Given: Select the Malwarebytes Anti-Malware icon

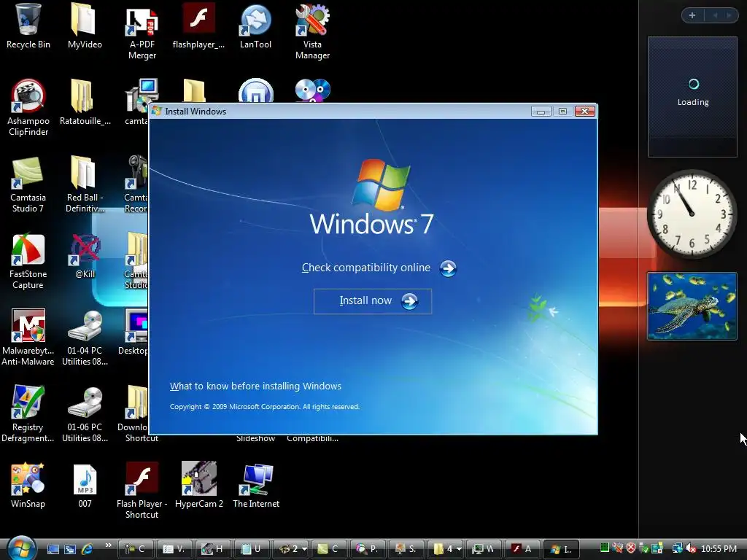Looking at the screenshot, I should tap(28, 338).
